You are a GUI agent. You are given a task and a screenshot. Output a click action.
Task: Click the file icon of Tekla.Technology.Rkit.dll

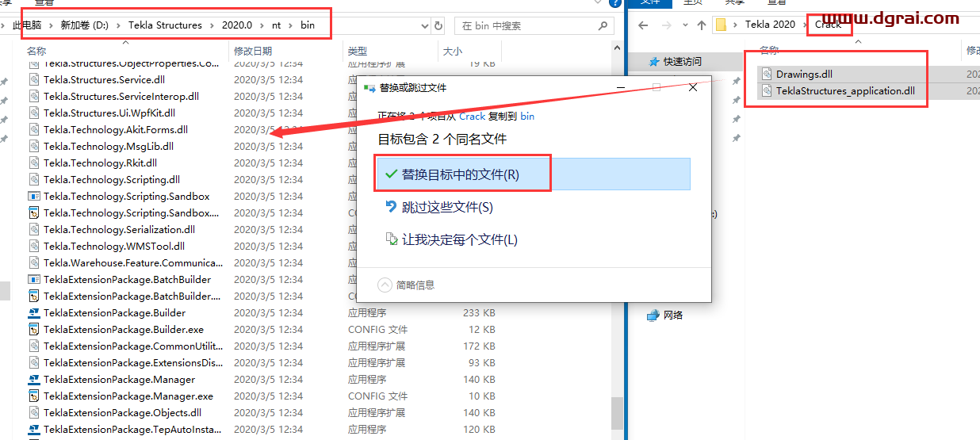34,163
